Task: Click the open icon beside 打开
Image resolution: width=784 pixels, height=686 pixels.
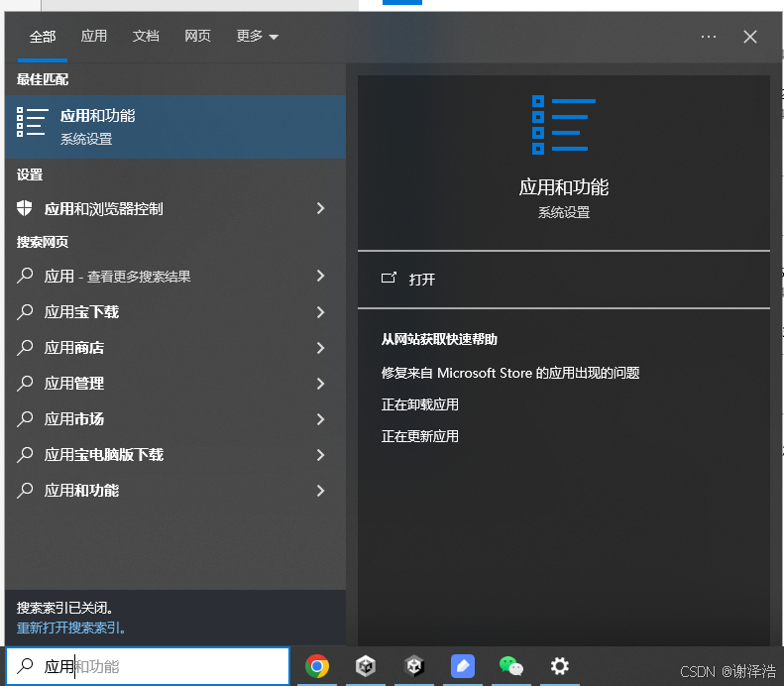Action: (389, 278)
